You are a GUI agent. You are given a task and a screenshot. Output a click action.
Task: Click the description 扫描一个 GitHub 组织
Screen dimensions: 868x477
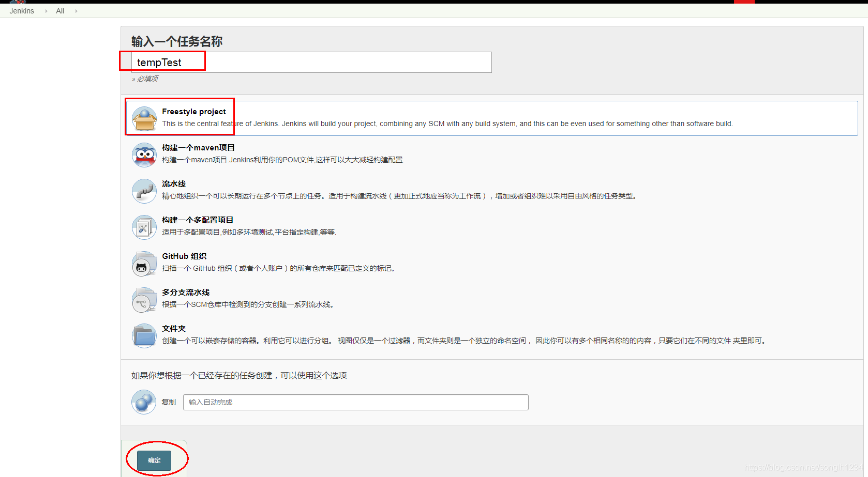[x=280, y=268]
